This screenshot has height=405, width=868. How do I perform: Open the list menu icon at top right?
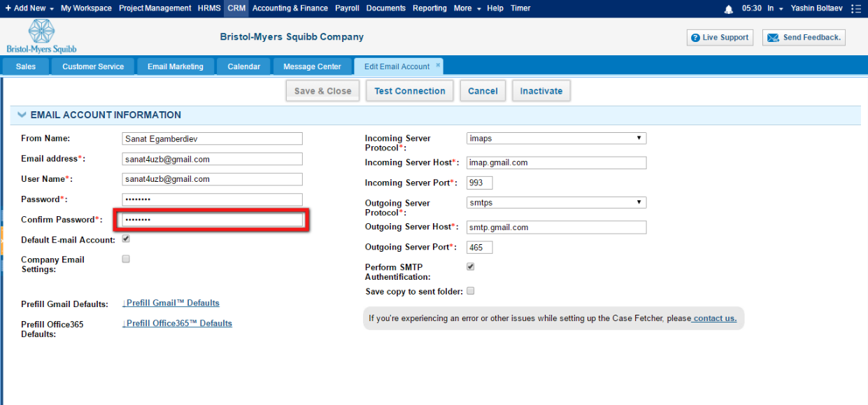tap(857, 8)
